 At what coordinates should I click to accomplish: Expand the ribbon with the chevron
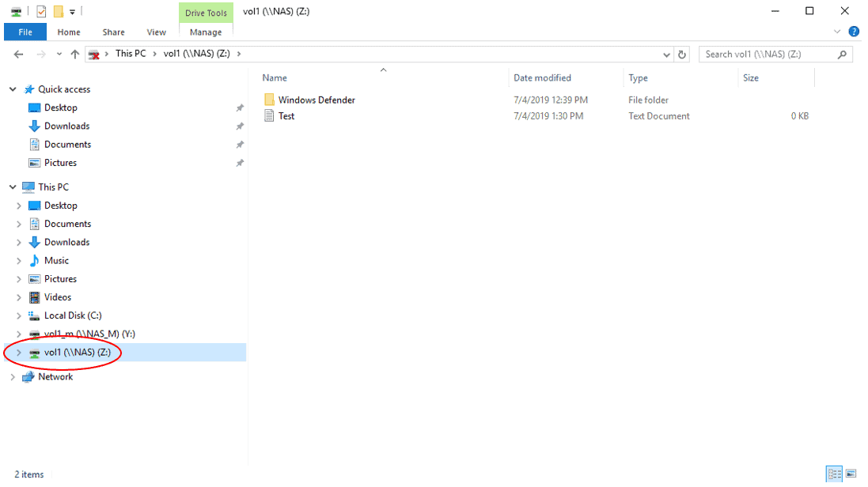pyautogui.click(x=838, y=32)
